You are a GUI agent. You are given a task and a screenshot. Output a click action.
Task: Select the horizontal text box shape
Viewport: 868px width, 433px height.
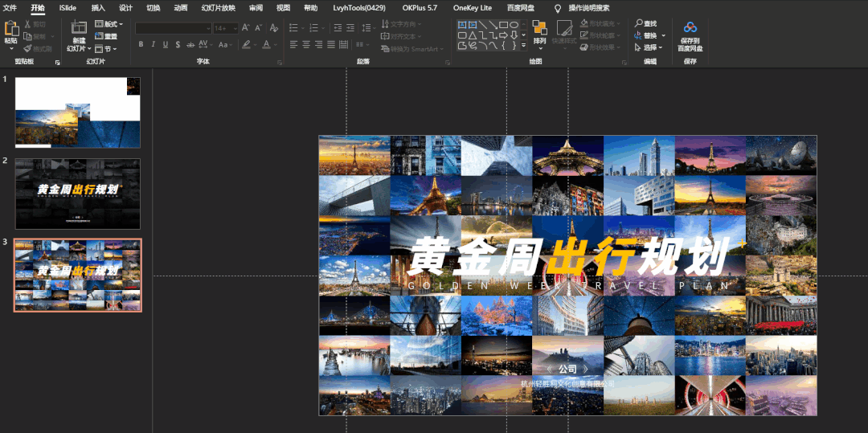click(462, 25)
